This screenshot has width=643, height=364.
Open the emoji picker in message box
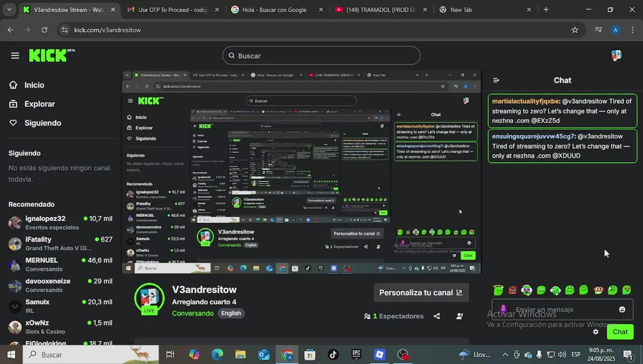tap(622, 309)
